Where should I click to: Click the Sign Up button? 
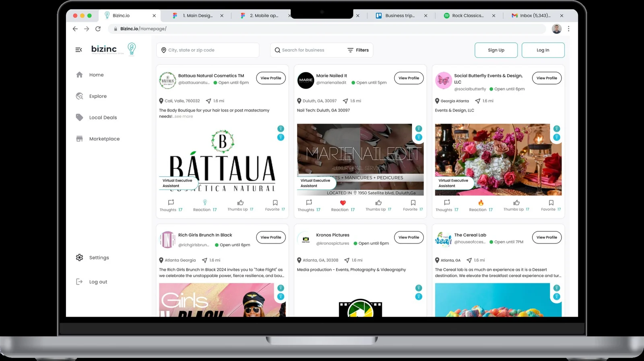click(x=496, y=50)
